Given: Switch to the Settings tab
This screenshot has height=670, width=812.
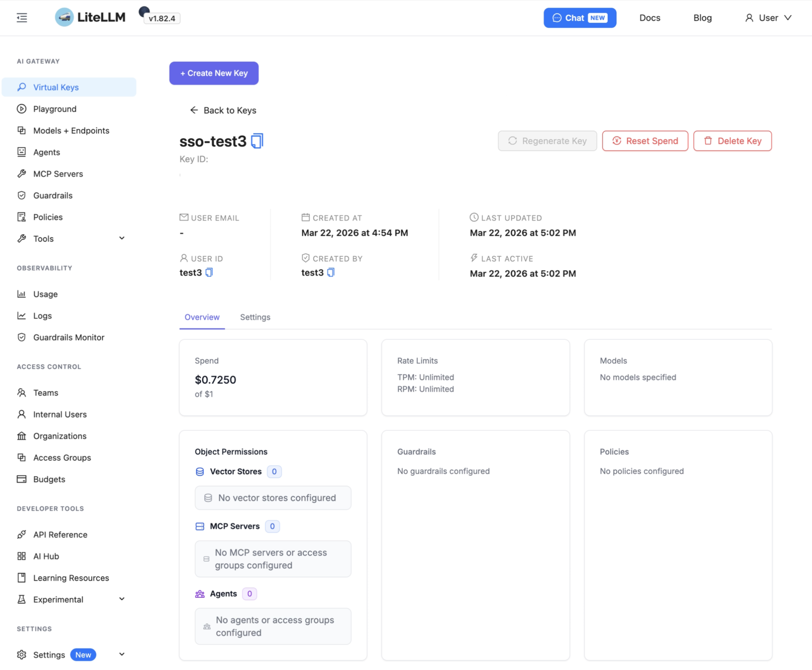Looking at the screenshot, I should pos(255,317).
